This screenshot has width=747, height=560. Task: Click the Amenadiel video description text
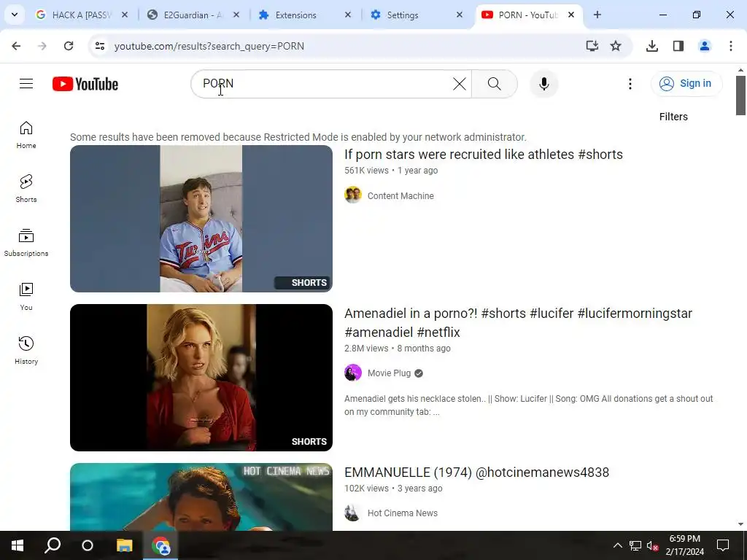529,405
